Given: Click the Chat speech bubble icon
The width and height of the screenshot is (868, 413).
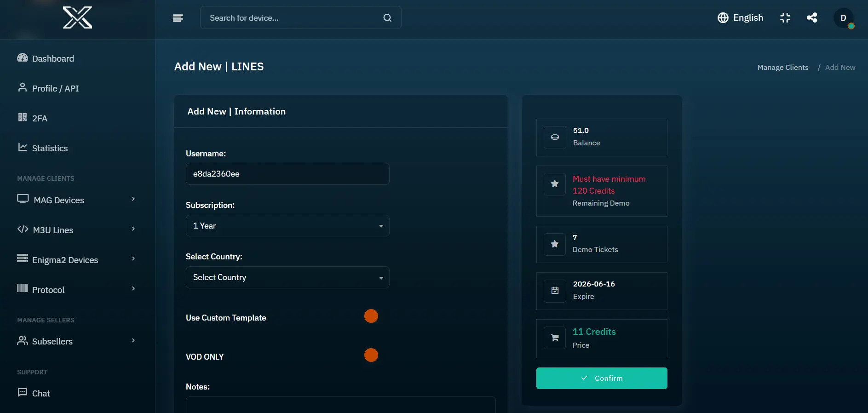Looking at the screenshot, I should [x=23, y=392].
